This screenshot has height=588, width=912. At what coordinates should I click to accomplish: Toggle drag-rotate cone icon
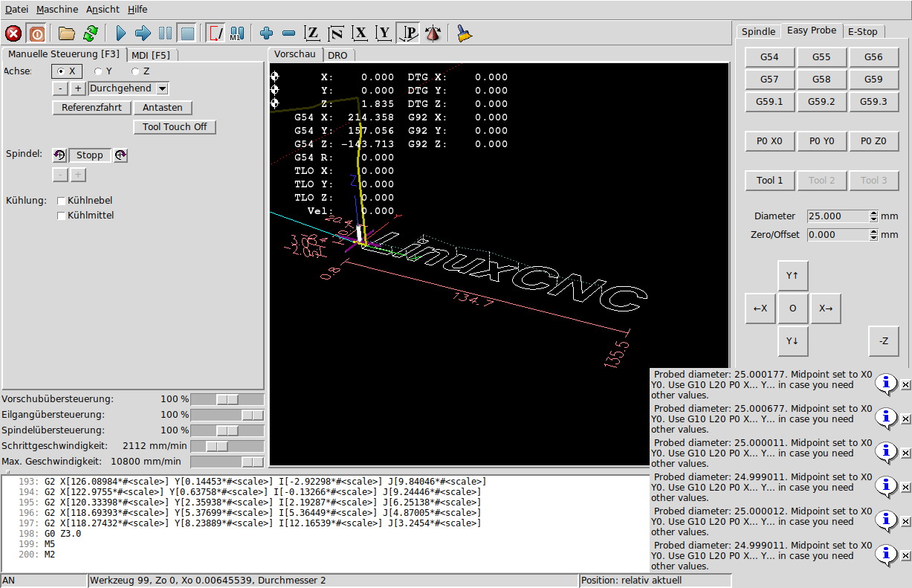click(433, 33)
